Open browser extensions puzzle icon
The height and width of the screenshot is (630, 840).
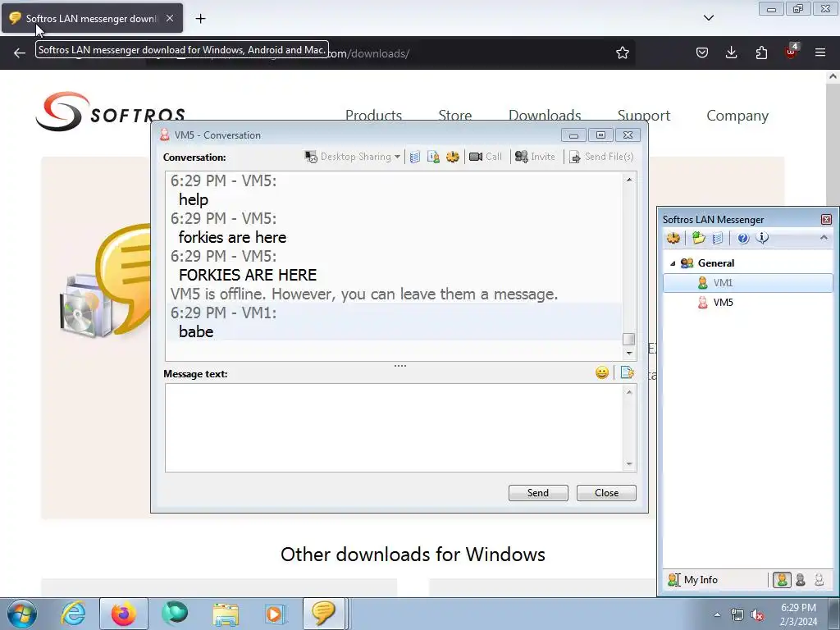pos(761,52)
